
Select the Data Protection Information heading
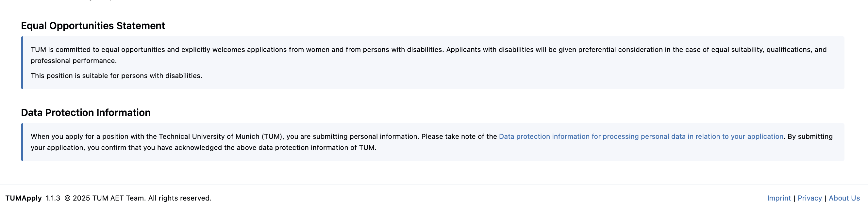pyautogui.click(x=86, y=113)
